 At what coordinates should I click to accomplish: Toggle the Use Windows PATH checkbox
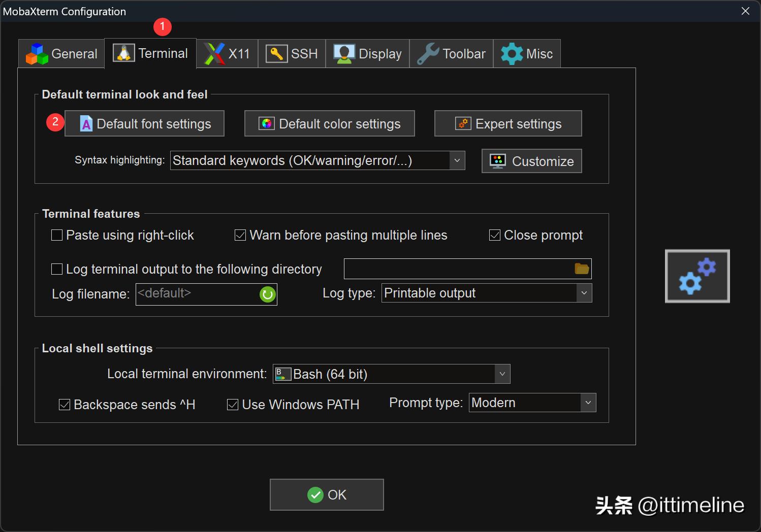[x=233, y=405]
